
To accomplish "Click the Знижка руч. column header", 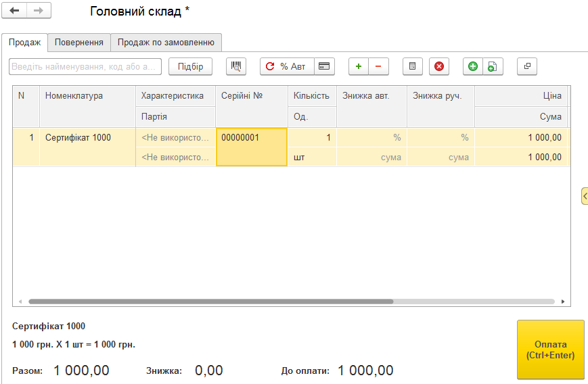I will tap(440, 106).
